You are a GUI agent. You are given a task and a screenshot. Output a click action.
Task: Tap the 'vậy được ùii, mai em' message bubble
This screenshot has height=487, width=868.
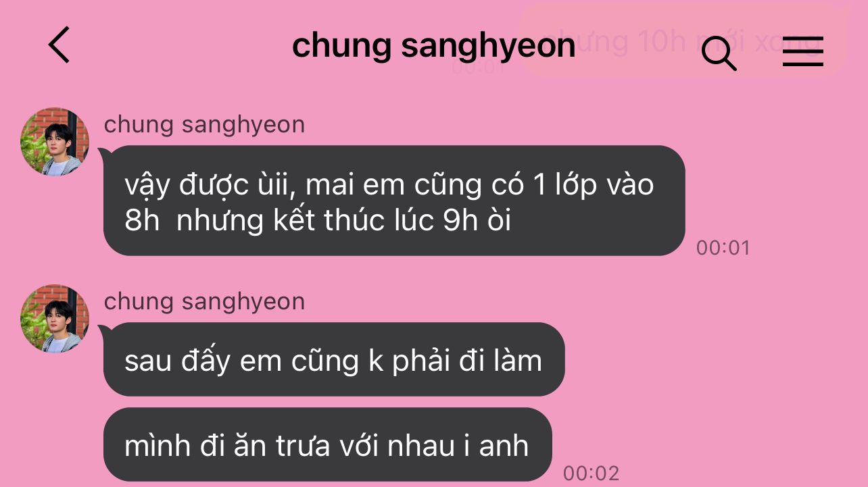pyautogui.click(x=393, y=201)
